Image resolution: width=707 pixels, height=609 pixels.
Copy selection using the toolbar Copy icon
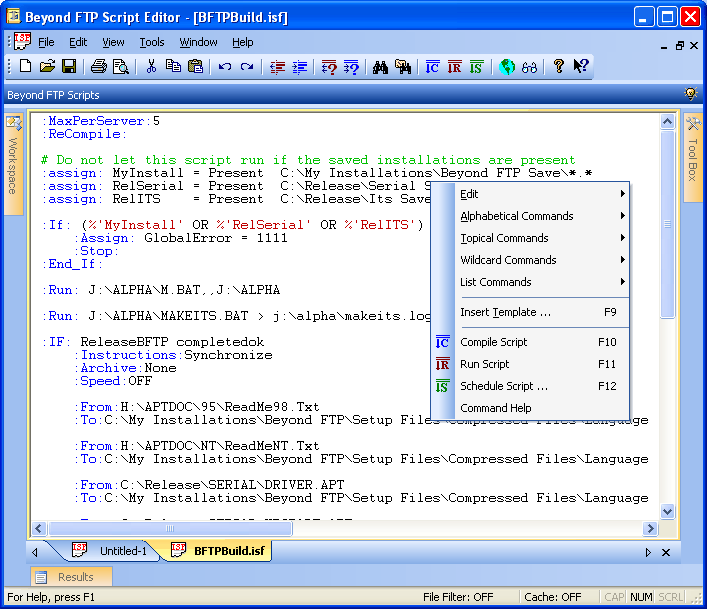pyautogui.click(x=173, y=66)
